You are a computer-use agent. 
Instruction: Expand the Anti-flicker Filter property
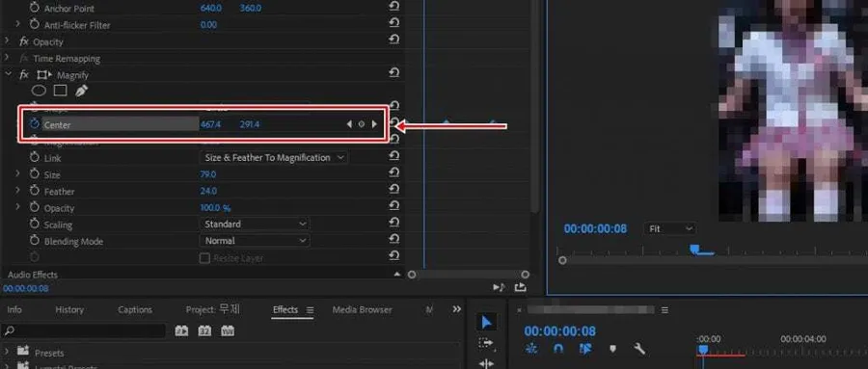coord(17,24)
